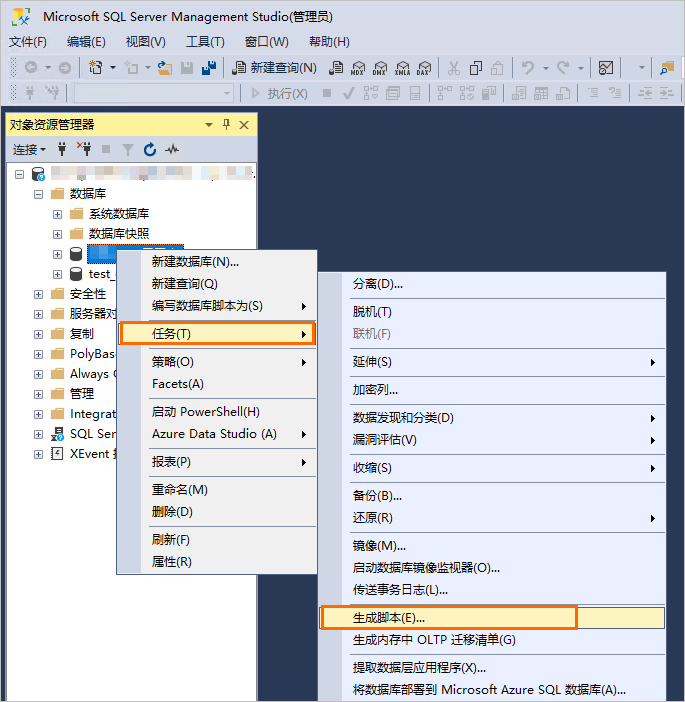685x702 pixels.
Task: Click the XMLA query icon
Action: [402, 68]
